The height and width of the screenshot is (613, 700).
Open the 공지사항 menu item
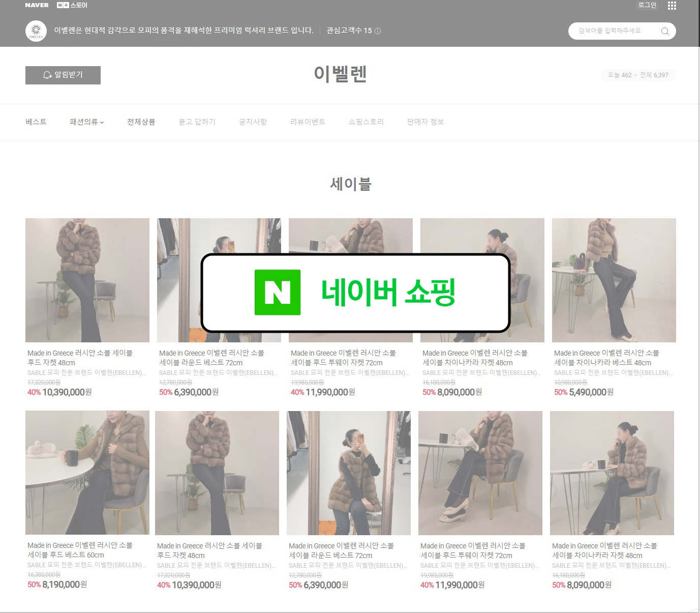(x=253, y=122)
